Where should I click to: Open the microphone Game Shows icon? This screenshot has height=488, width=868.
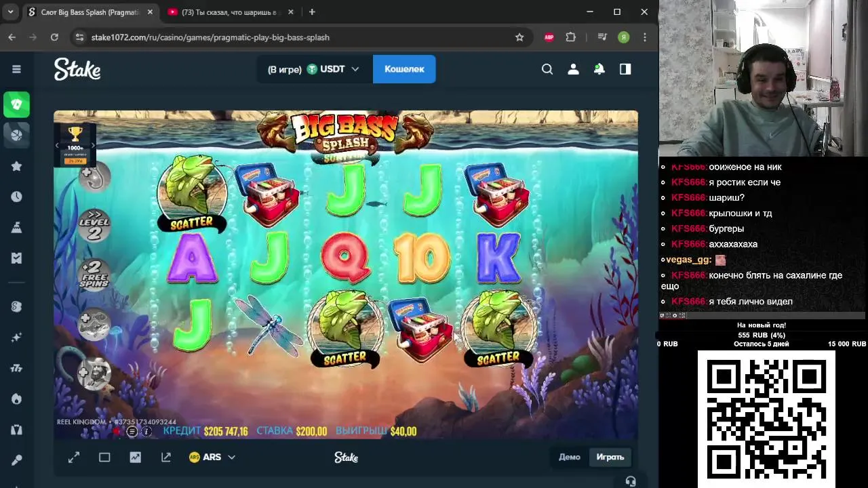pos(16,460)
